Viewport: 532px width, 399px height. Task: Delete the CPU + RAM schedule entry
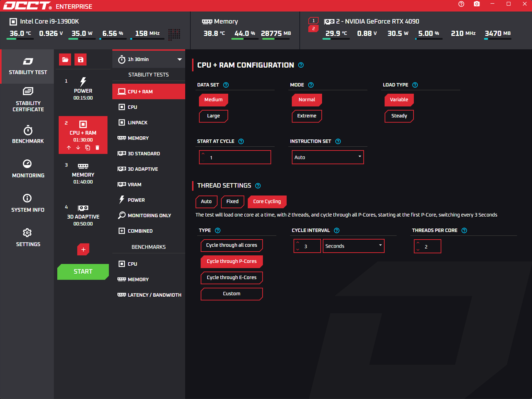coord(97,148)
